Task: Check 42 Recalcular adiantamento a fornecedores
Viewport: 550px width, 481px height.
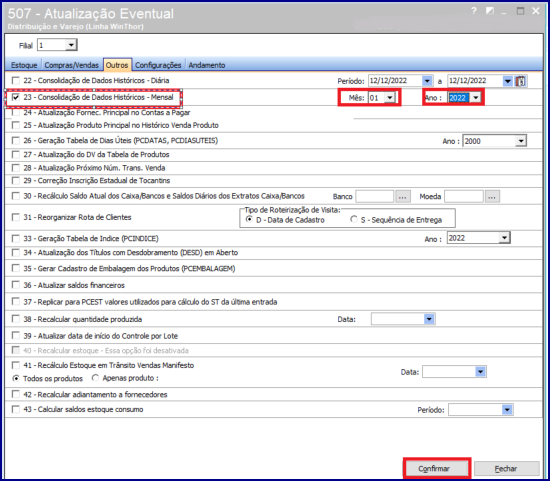Action: coord(15,394)
